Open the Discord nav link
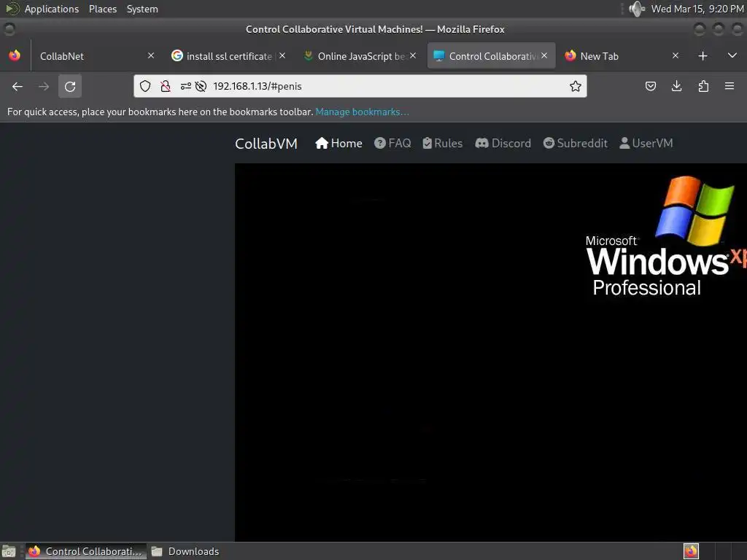The height and width of the screenshot is (560, 747). pyautogui.click(x=503, y=144)
